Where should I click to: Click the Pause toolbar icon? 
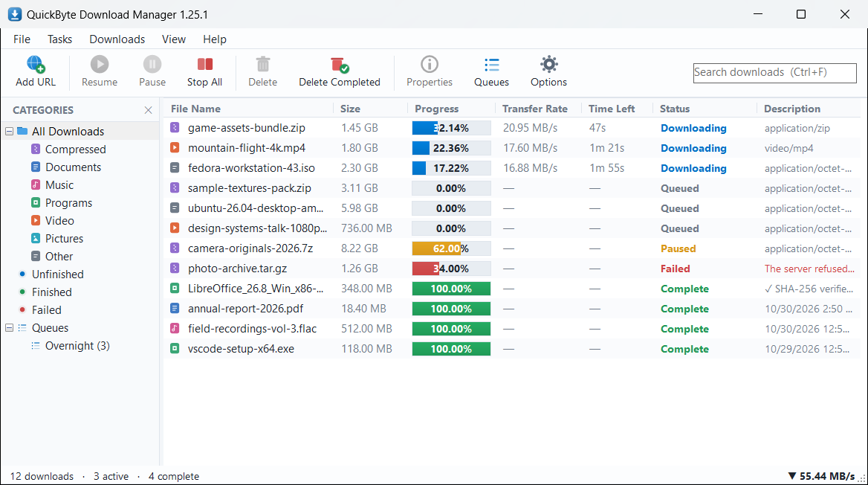coord(152,64)
